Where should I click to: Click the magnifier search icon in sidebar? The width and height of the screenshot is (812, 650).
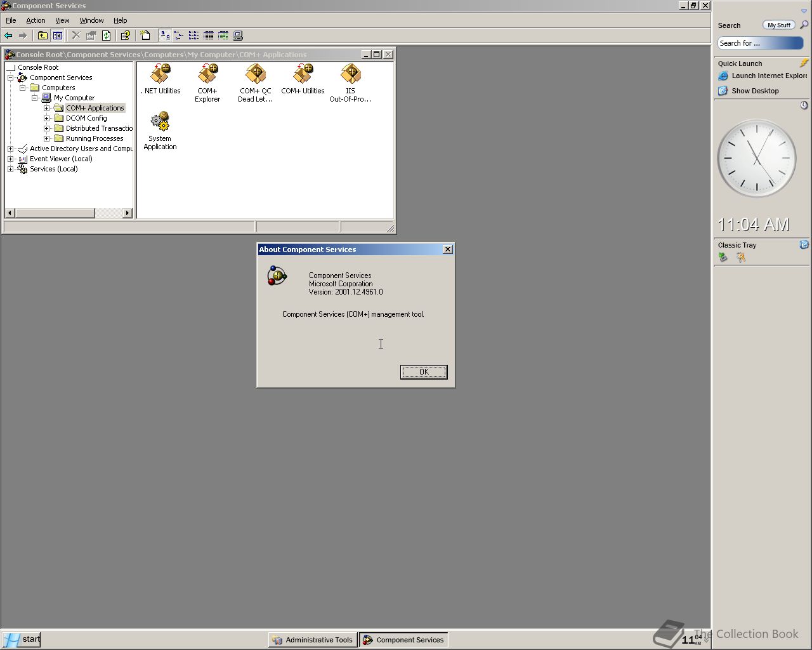(x=804, y=25)
